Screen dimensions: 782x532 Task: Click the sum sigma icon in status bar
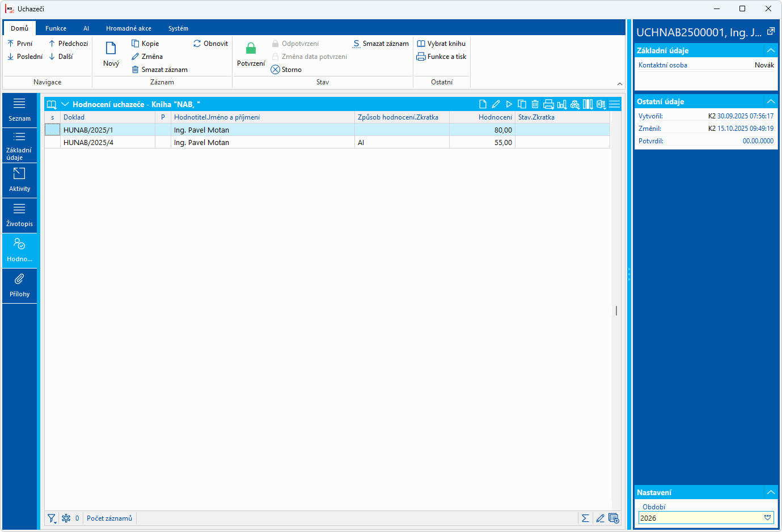point(585,518)
